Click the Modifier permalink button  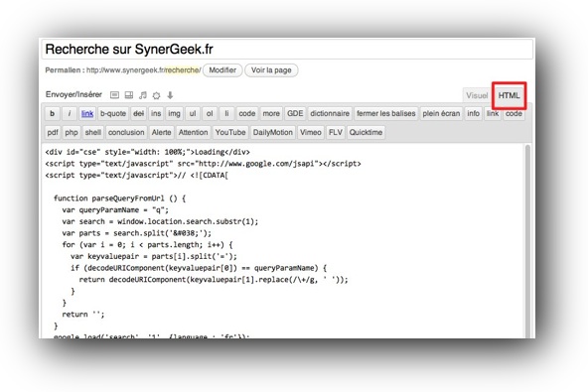tap(222, 70)
